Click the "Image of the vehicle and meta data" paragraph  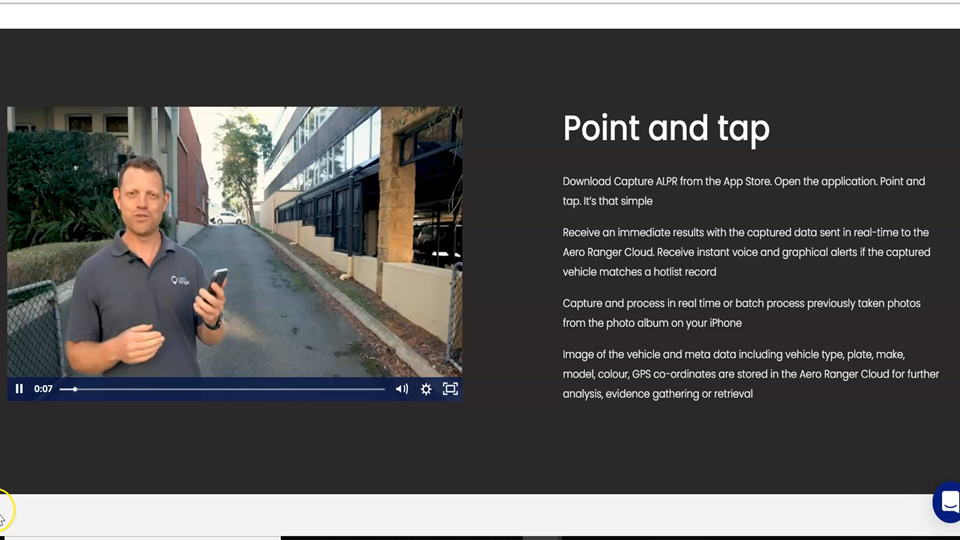(x=751, y=374)
